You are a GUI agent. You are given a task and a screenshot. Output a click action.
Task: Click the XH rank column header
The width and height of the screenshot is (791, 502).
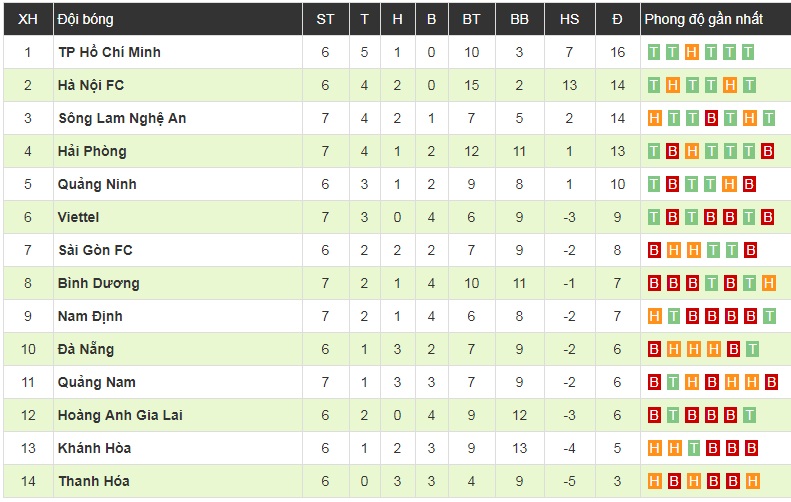28,19
